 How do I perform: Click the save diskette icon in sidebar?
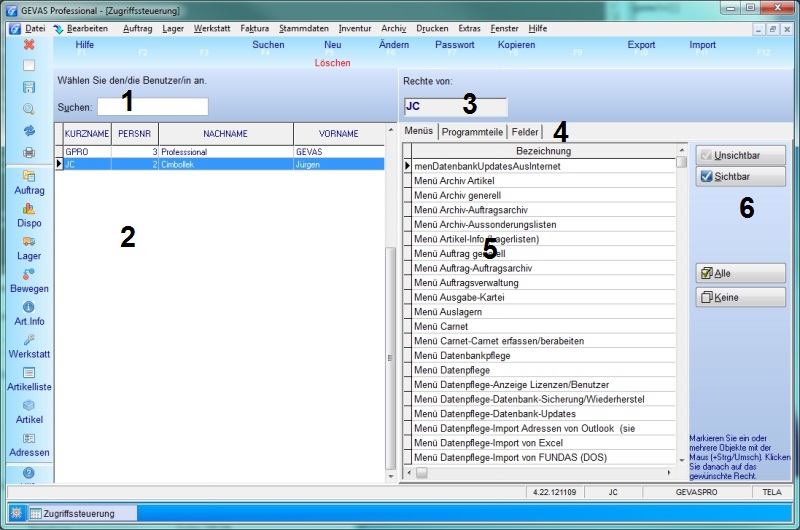pyautogui.click(x=29, y=87)
